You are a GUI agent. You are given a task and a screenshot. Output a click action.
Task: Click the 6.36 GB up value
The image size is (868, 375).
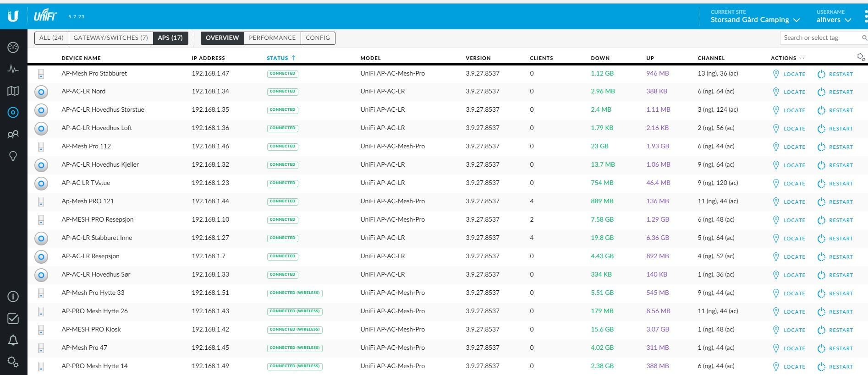(658, 238)
